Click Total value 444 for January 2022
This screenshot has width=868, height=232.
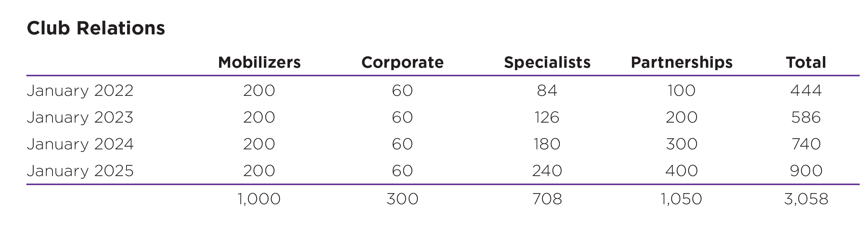coord(806,91)
